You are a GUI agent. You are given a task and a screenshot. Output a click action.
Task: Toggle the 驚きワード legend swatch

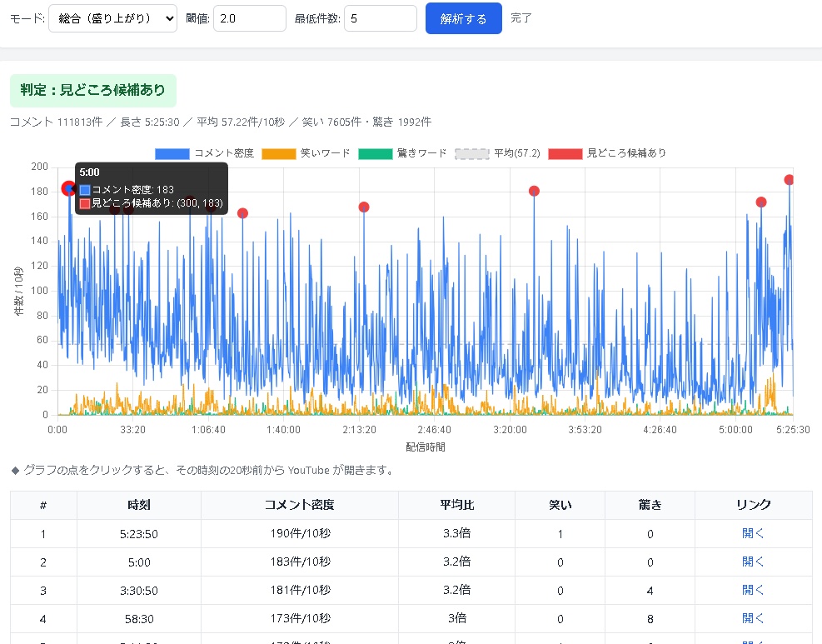pyautogui.click(x=376, y=153)
